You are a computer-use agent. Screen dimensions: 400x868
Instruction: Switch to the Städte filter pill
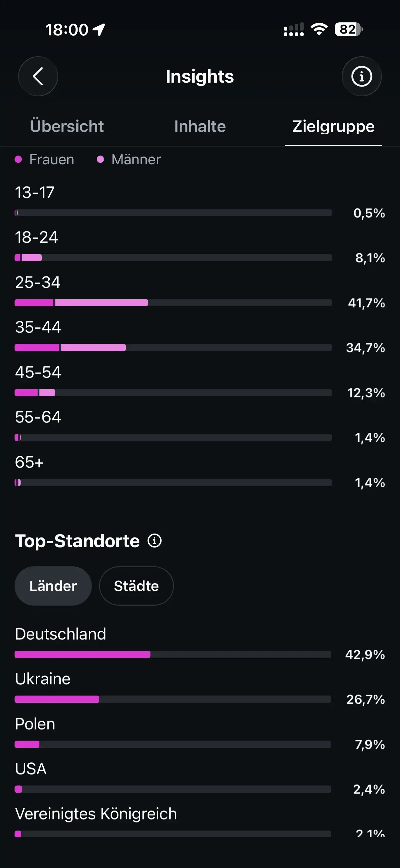pos(136,586)
